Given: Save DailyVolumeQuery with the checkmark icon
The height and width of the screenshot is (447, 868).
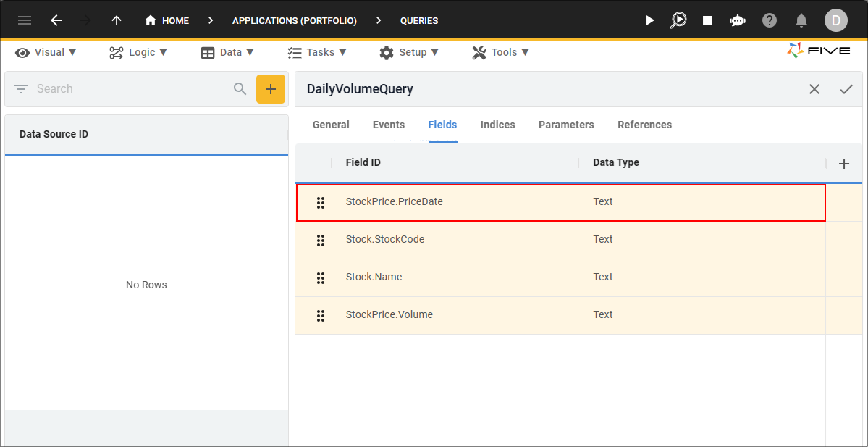Looking at the screenshot, I should click(846, 89).
